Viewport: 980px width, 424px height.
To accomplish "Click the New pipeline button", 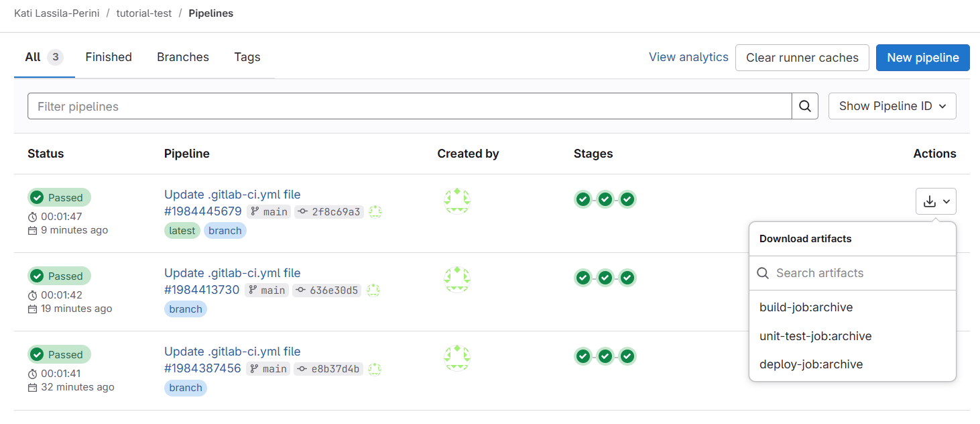I will coord(923,58).
